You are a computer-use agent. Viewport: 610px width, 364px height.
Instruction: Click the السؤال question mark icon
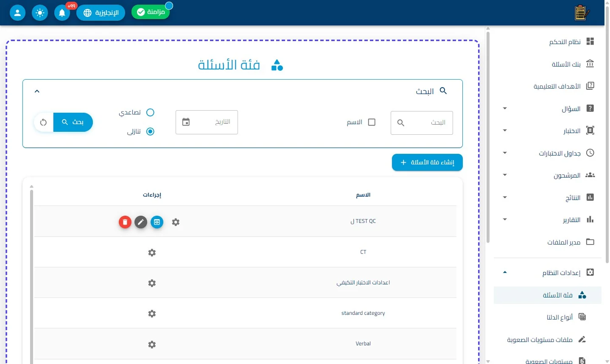590,108
